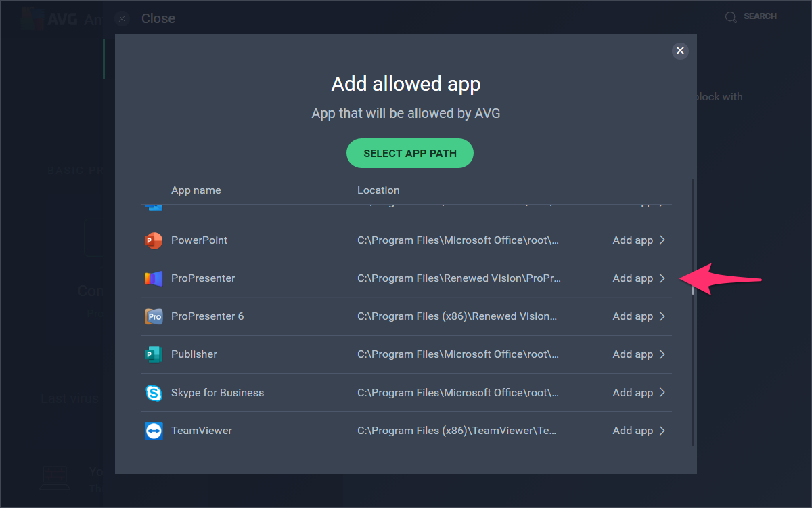Select the Publisher app name
Image resolution: width=812 pixels, height=508 pixels.
click(x=194, y=354)
